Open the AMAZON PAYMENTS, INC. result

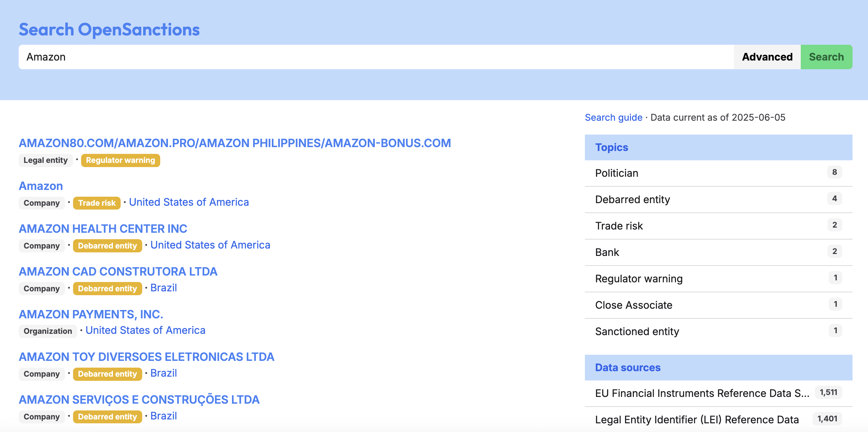91,314
